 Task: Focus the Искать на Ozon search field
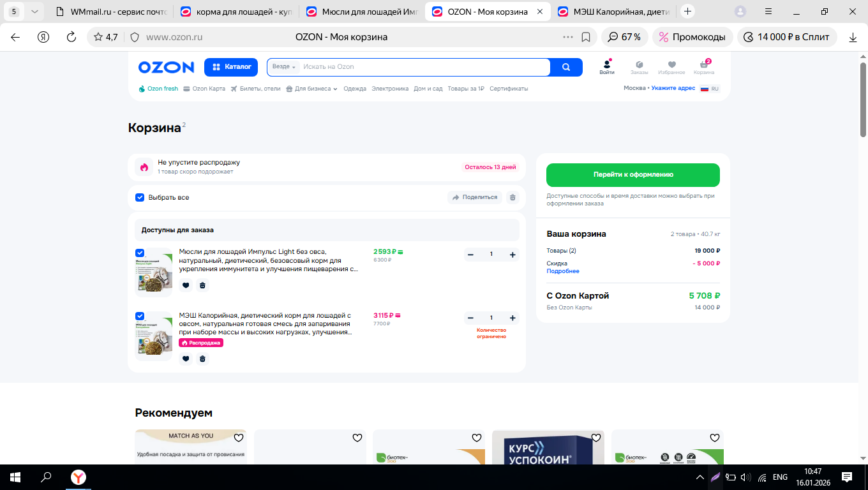(x=424, y=67)
